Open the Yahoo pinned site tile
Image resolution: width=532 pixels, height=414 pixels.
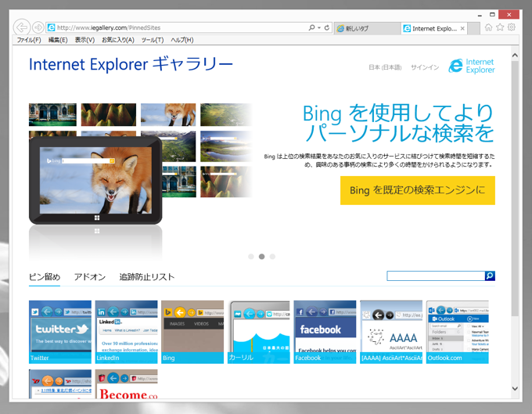[60, 383]
